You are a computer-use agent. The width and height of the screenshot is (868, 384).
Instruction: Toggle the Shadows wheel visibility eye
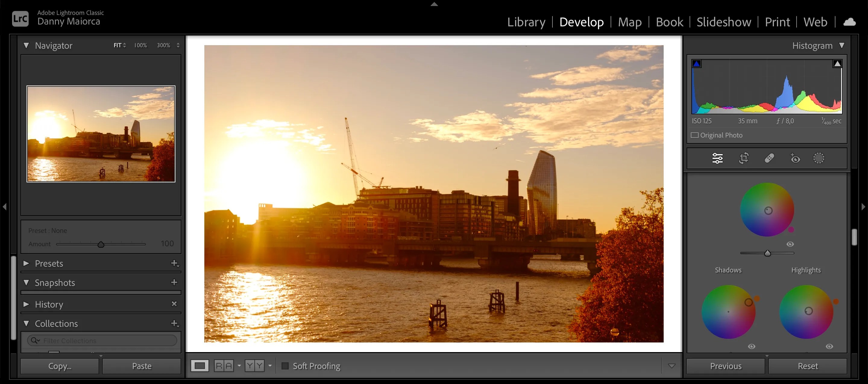click(752, 346)
